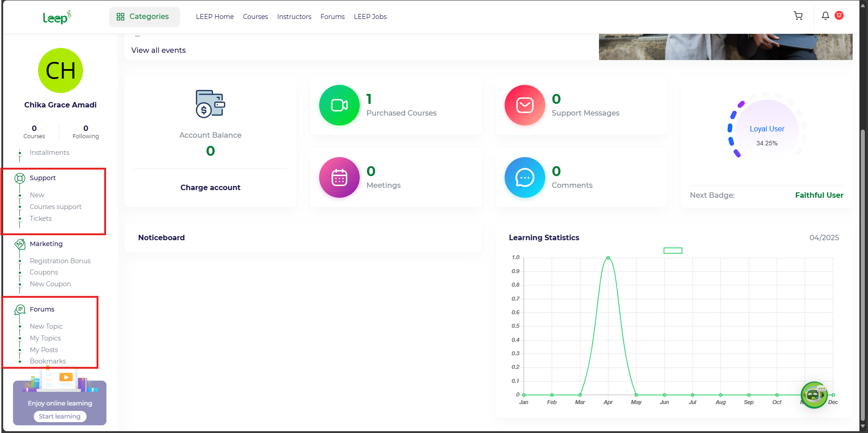Click the Meetings calendar icon
This screenshot has width=868, height=433.
click(x=339, y=177)
